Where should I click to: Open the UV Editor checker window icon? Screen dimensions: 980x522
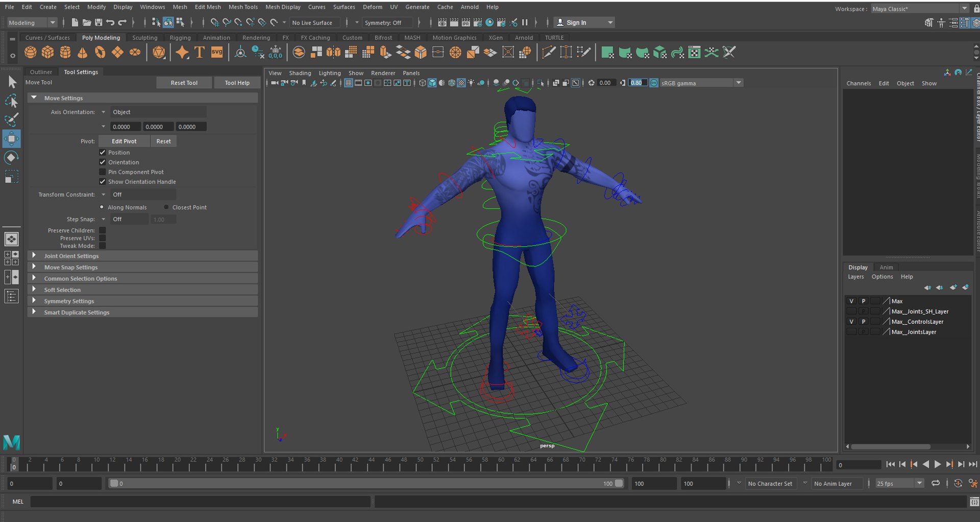pyautogui.click(x=694, y=52)
